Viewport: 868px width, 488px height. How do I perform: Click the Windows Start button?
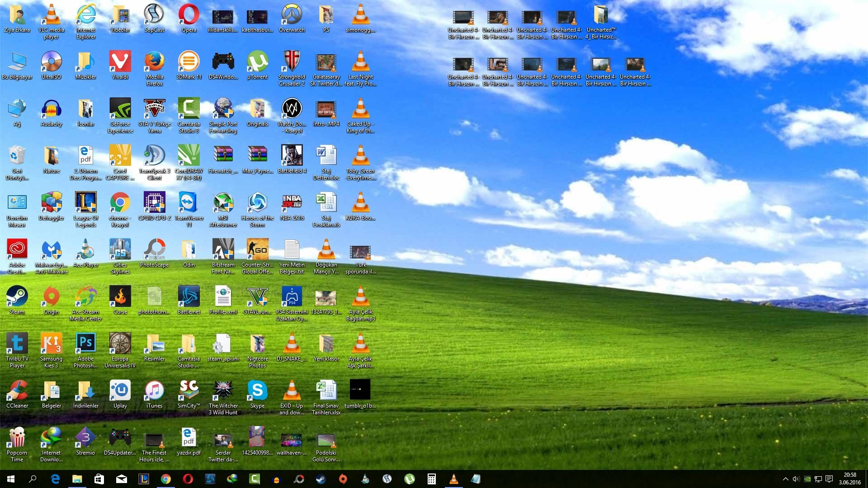(10, 479)
